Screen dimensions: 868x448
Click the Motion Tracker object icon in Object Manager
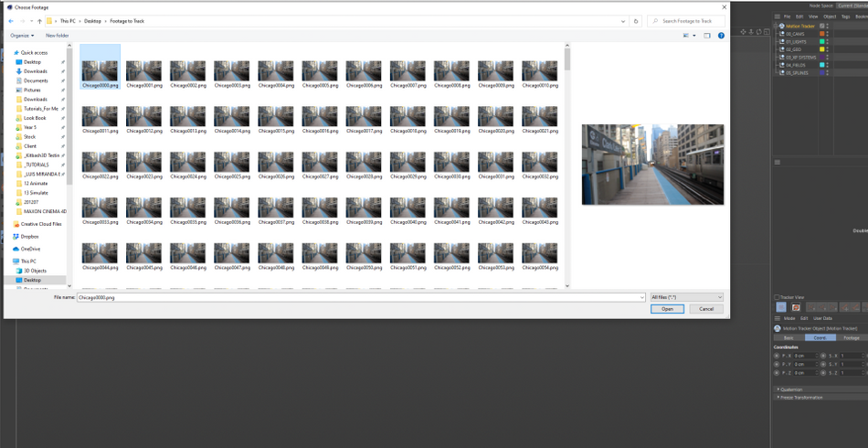tap(781, 26)
